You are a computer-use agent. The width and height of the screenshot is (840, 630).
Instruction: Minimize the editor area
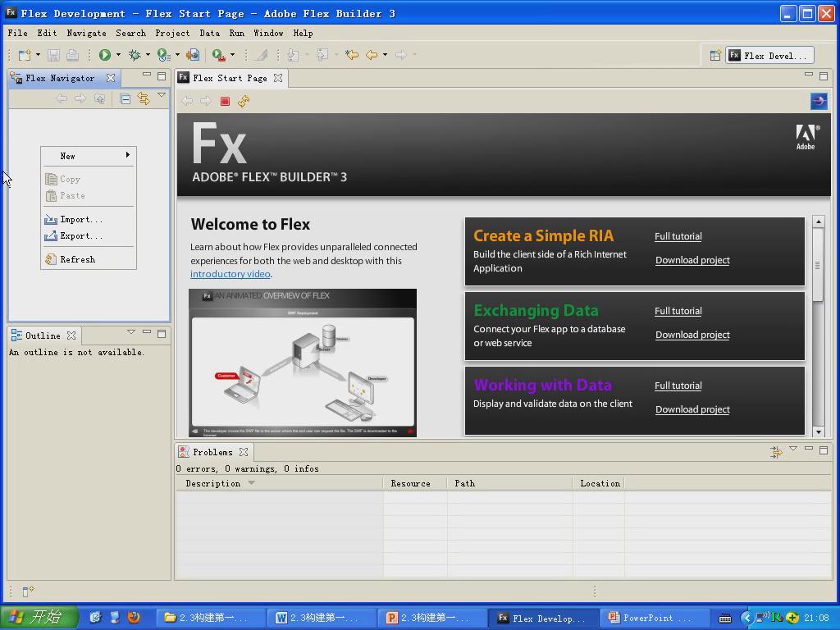coord(808,75)
